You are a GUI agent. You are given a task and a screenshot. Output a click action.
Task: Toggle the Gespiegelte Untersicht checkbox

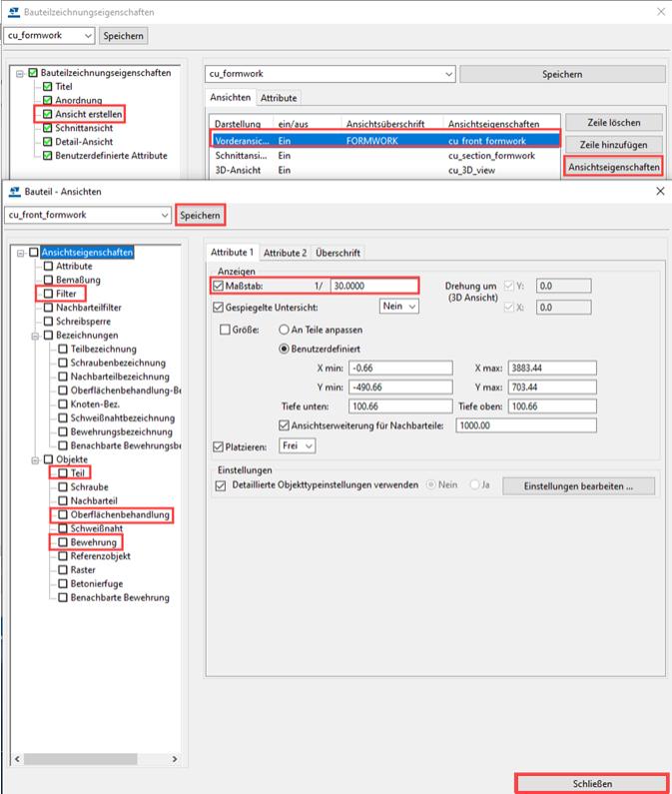point(220,307)
